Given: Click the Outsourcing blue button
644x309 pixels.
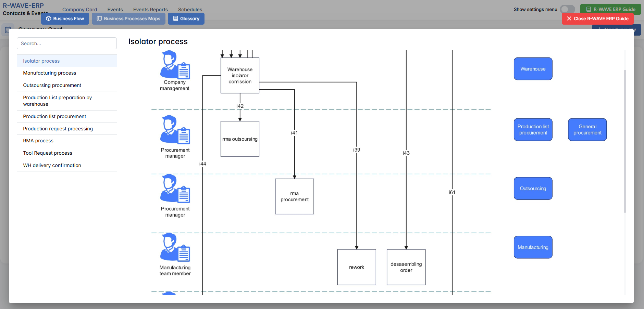Looking at the screenshot, I should pos(533,189).
